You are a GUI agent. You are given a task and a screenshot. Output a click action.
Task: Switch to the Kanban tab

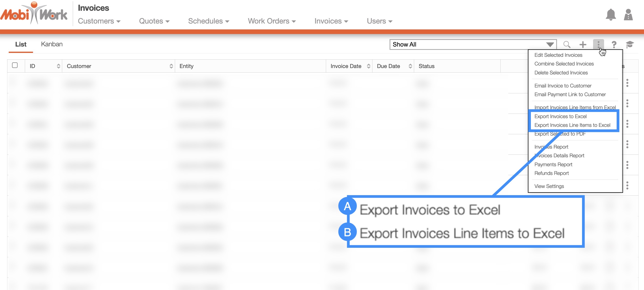(52, 44)
